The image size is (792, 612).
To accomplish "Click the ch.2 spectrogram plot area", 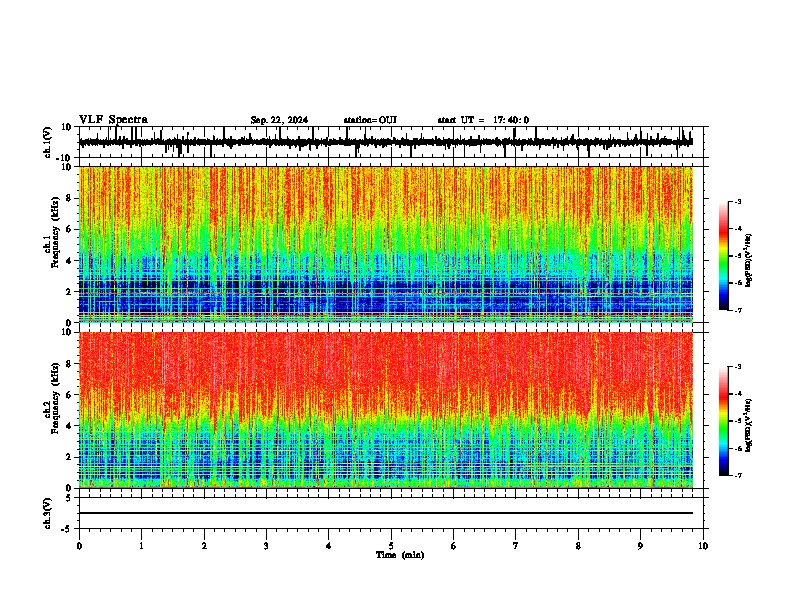I will click(x=386, y=410).
